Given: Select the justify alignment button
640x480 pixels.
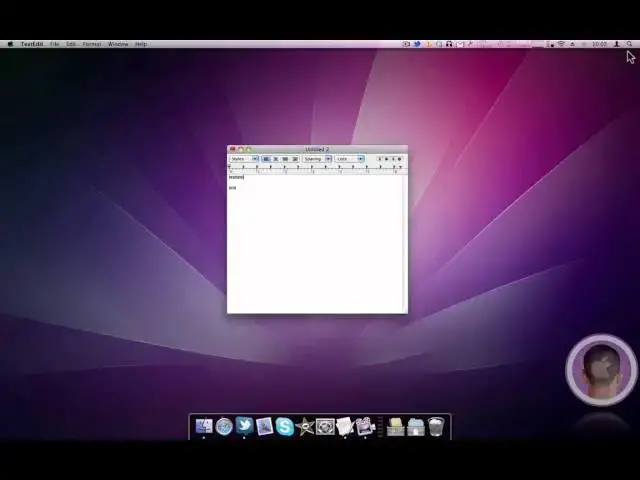Looking at the screenshot, I should (x=285, y=159).
